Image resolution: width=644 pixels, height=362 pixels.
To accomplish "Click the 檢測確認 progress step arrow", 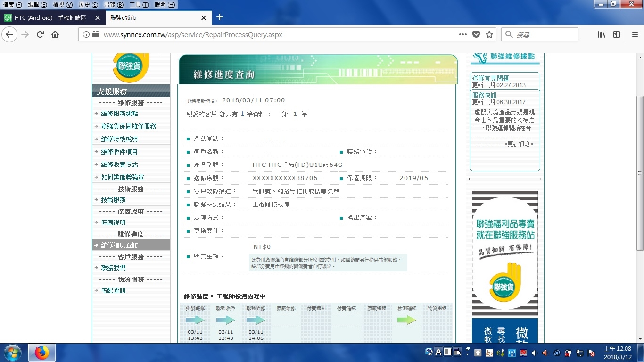I will (407, 320).
